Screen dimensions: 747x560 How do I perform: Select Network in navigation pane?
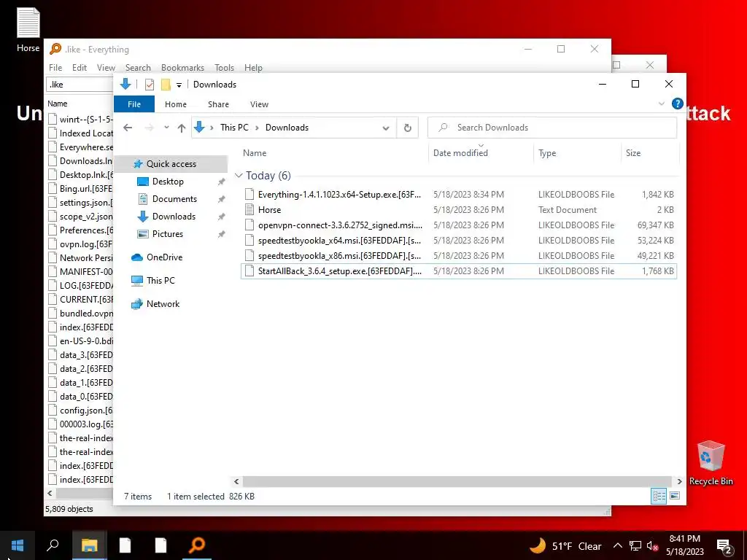click(163, 304)
